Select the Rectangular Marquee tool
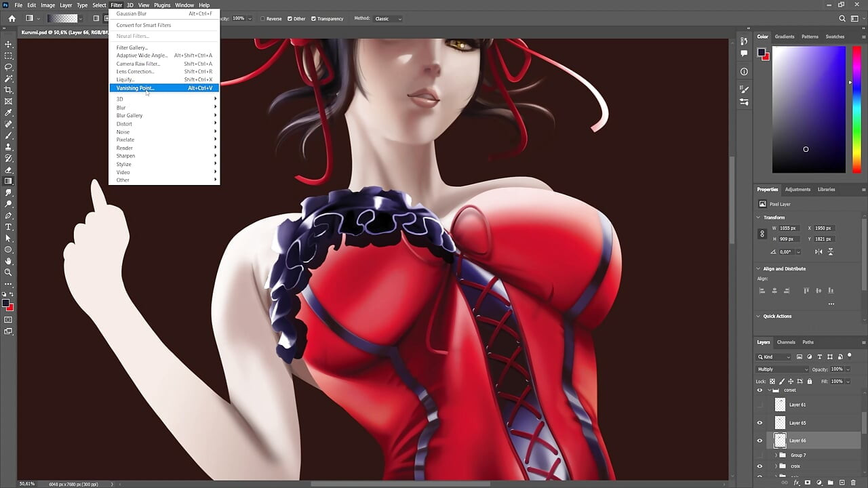 pos(9,56)
